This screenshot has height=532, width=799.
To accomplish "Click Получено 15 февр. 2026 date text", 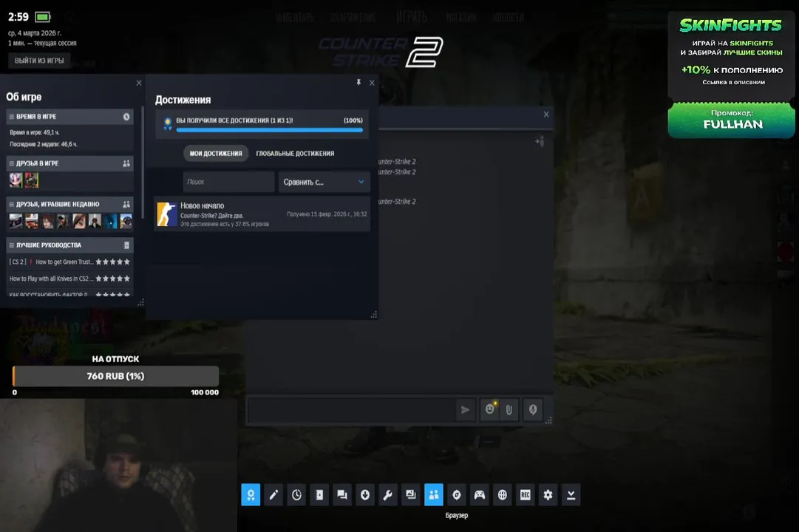I will pyautogui.click(x=327, y=214).
